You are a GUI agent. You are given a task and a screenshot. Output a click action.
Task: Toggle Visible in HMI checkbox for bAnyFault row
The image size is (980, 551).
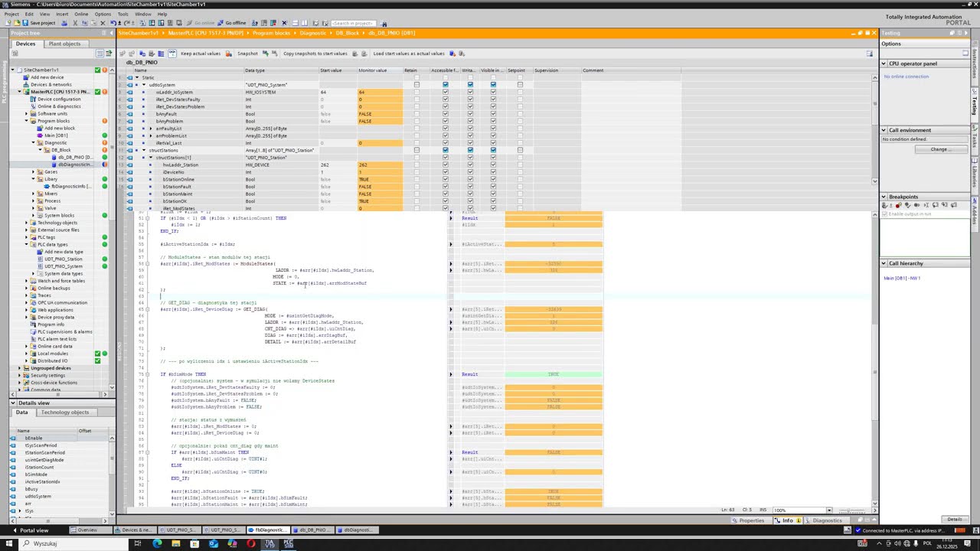[493, 114]
